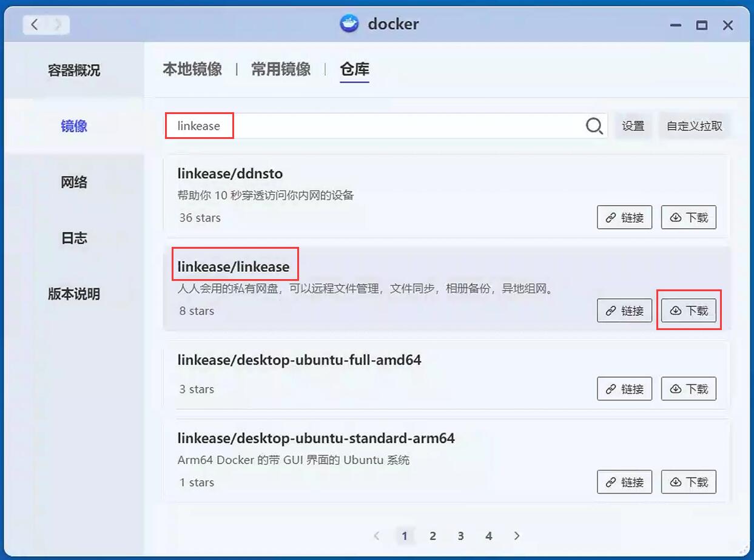This screenshot has width=754, height=560.
Task: Click description 帮助你 10 秒穿透访问你内网的设备
Action: tap(266, 195)
